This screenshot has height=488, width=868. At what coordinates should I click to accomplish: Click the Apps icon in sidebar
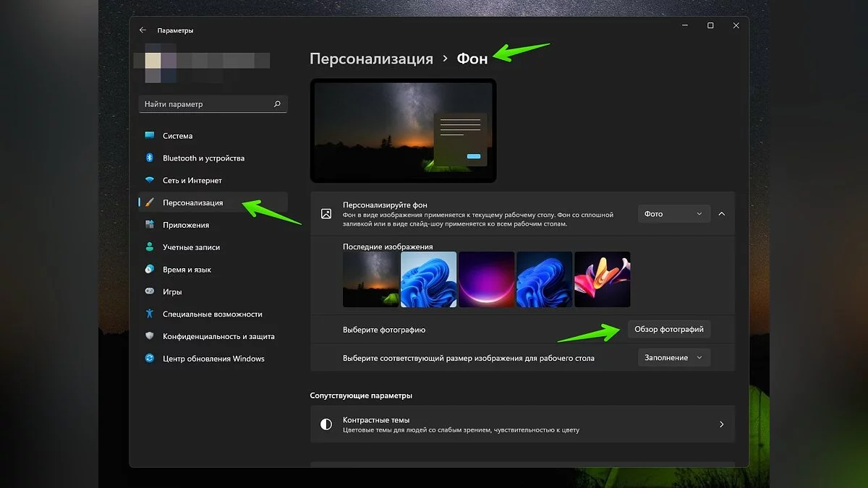[150, 225]
